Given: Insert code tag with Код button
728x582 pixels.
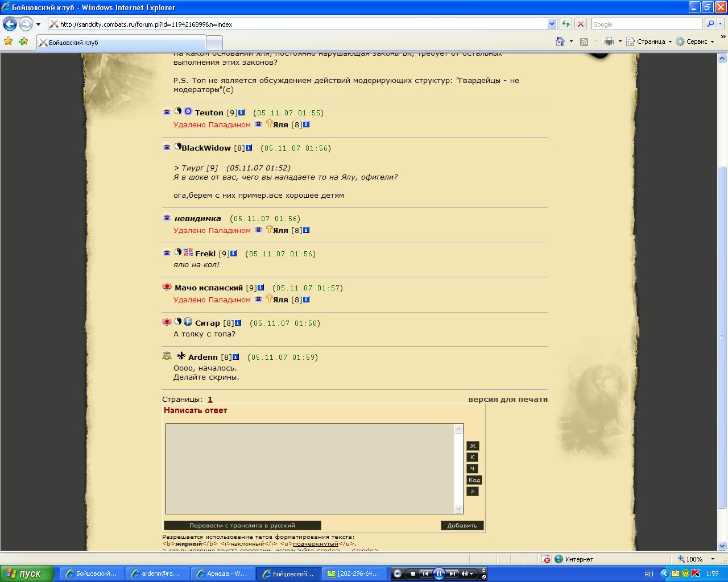Looking at the screenshot, I should (x=474, y=480).
